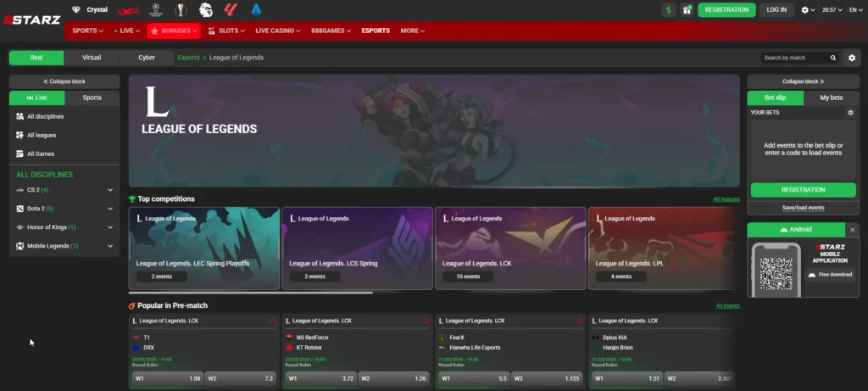Open the BONUSES menu
Screen dimensions: 868x391
(174, 31)
